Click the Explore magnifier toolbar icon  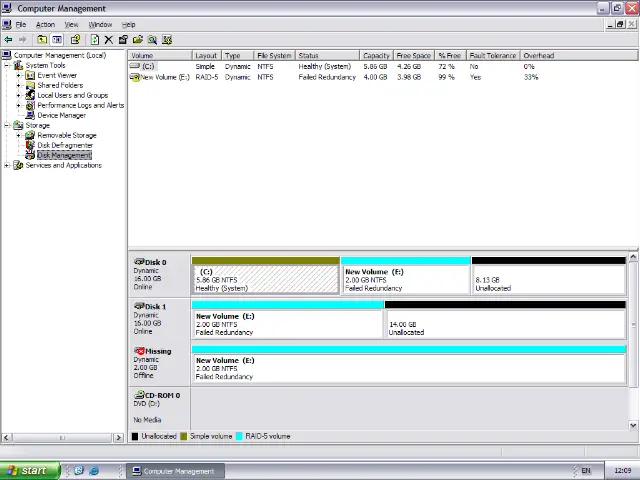(152, 40)
